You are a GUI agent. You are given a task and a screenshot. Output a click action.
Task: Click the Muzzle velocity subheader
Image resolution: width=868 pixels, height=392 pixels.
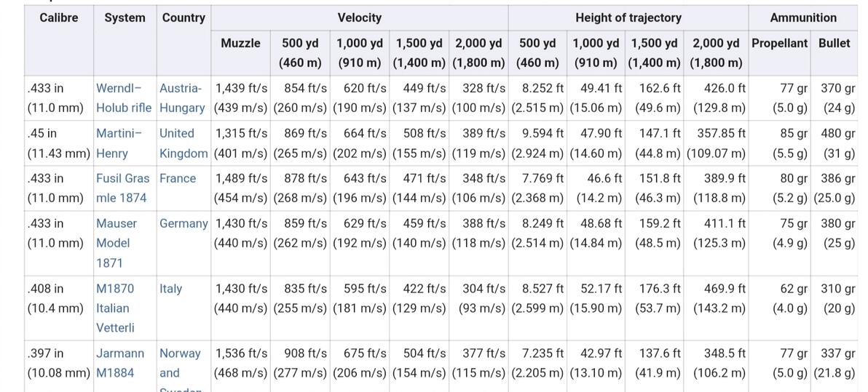[240, 43]
